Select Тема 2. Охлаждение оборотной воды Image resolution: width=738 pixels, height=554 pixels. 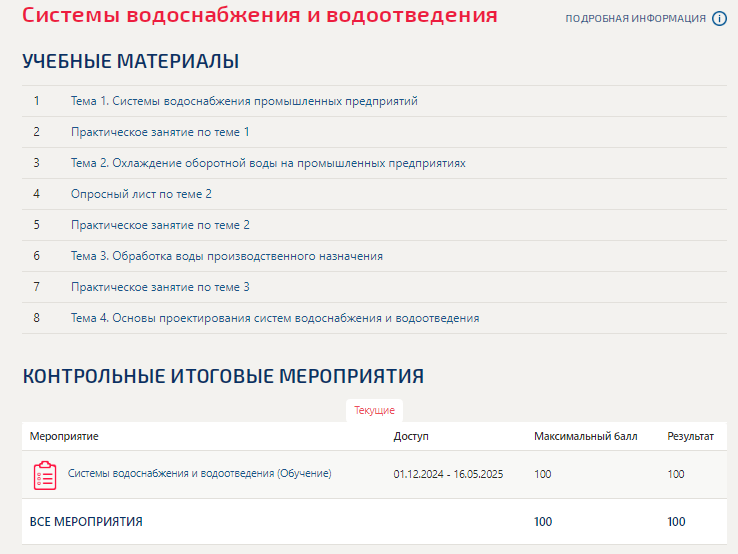pos(268,163)
